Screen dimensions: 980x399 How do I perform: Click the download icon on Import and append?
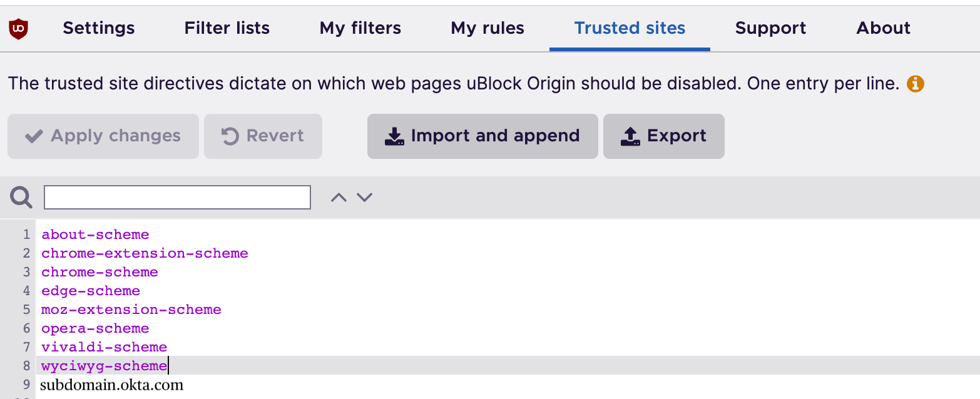[x=394, y=136]
